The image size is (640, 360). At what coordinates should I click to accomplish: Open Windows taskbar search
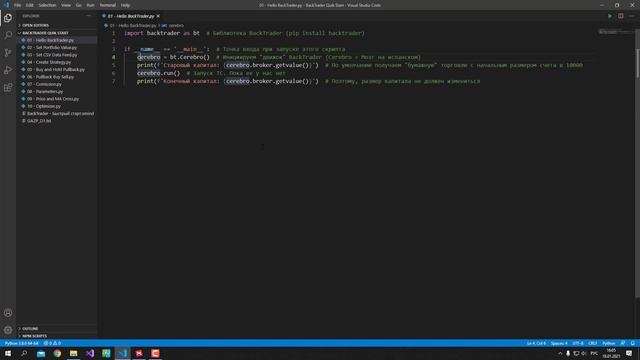coord(24,353)
